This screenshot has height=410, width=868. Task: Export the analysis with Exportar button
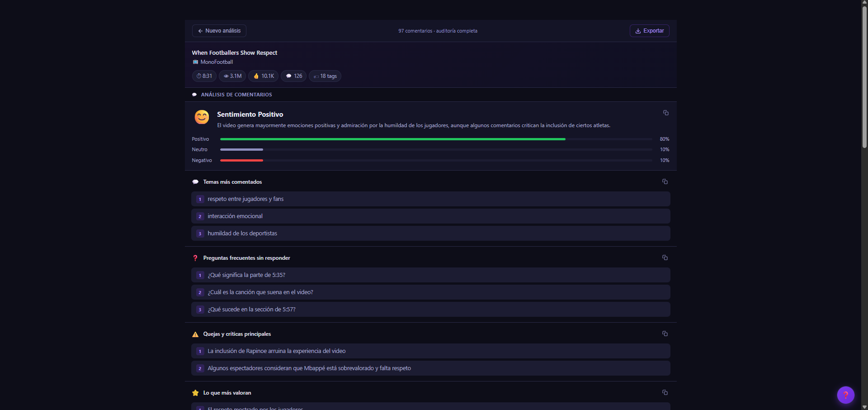(x=649, y=31)
